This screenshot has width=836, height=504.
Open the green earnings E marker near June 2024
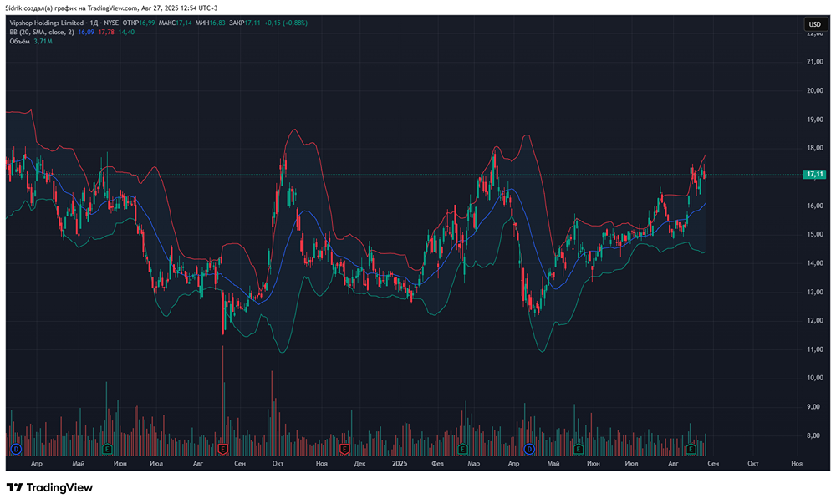108,449
